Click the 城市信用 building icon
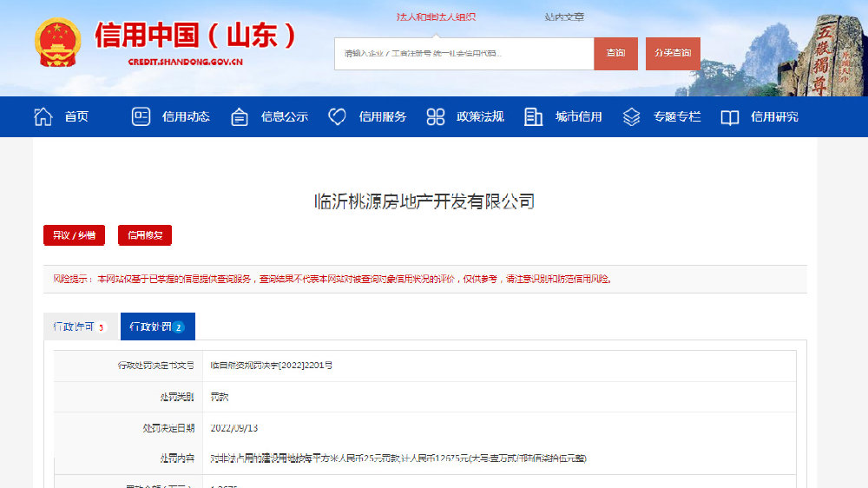Screen dimensions: 868x488 (533, 117)
